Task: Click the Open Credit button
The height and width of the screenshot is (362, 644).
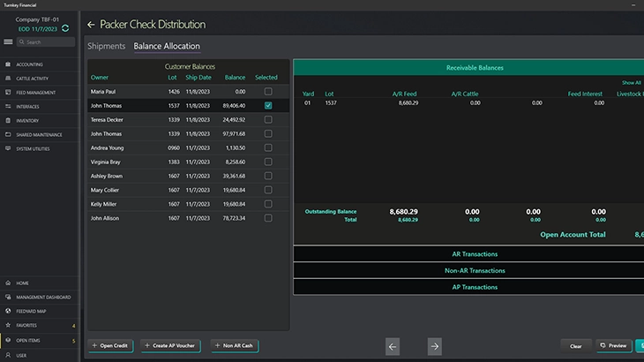Action: point(110,345)
